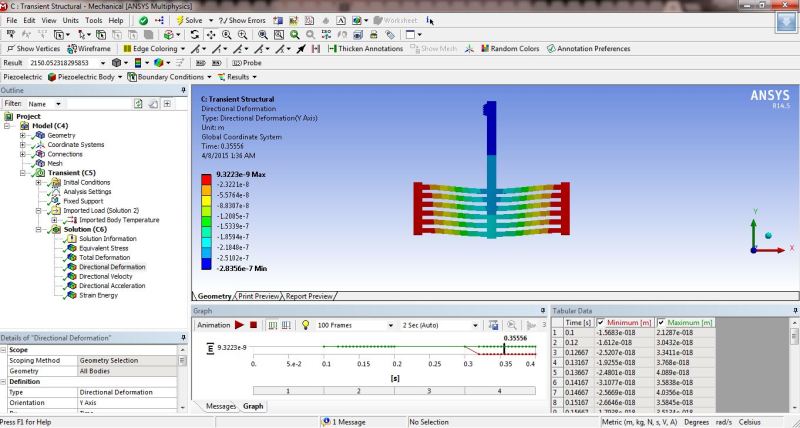Click the Zoom To Fit icon
Image resolution: width=800 pixels, height=428 pixels.
(x=263, y=35)
